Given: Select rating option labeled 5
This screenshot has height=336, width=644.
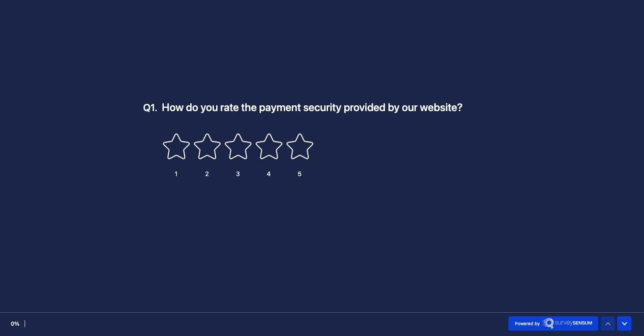Looking at the screenshot, I should tap(299, 174).
